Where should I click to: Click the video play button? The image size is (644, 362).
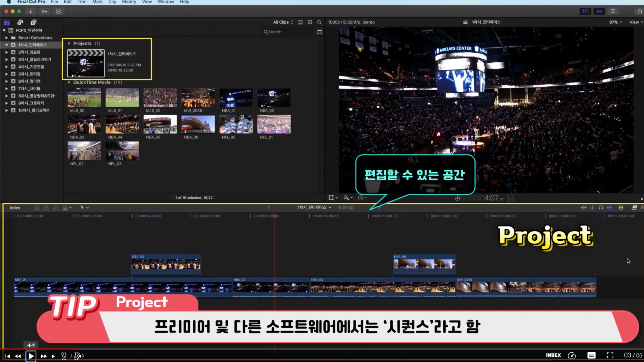click(31, 356)
